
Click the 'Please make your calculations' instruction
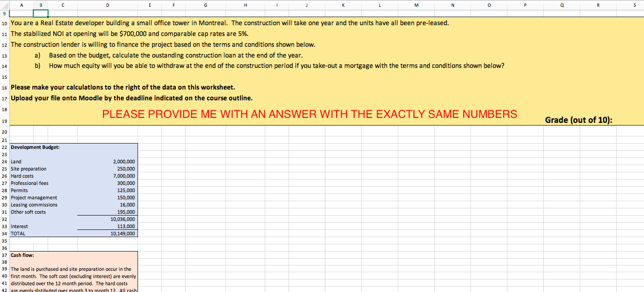[x=123, y=87]
